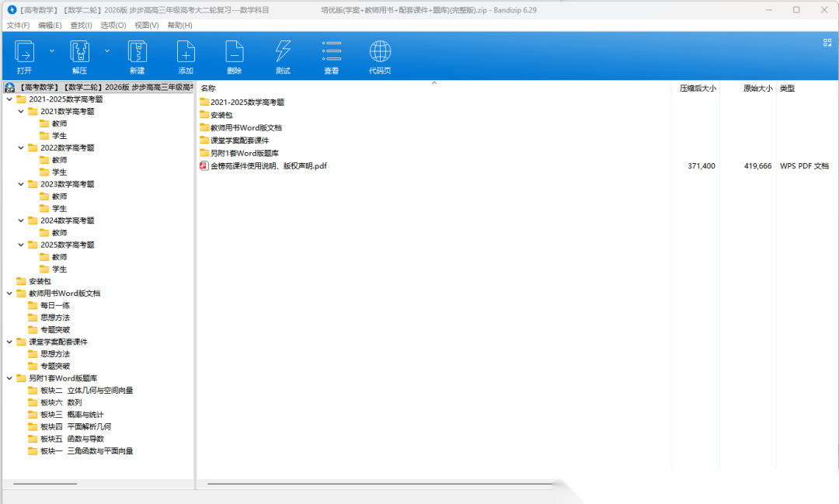Click the 解压 (Extract) toolbar icon
This screenshot has height=504, width=839.
tap(80, 52)
